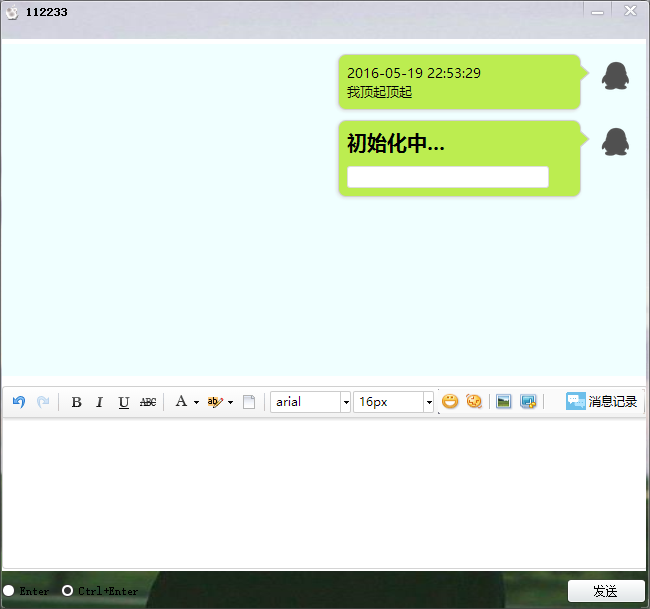Minimize the chat window
The width and height of the screenshot is (650, 609).
coord(597,11)
